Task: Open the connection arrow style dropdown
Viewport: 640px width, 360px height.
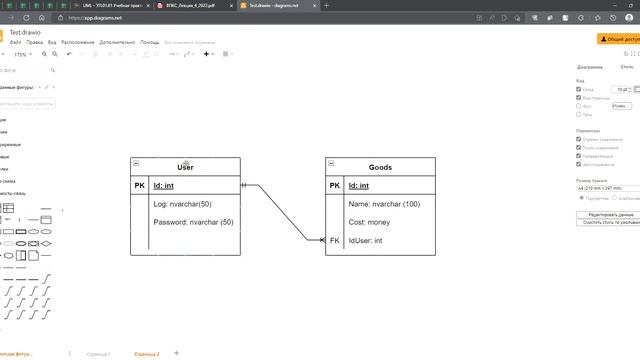Action: (x=173, y=54)
